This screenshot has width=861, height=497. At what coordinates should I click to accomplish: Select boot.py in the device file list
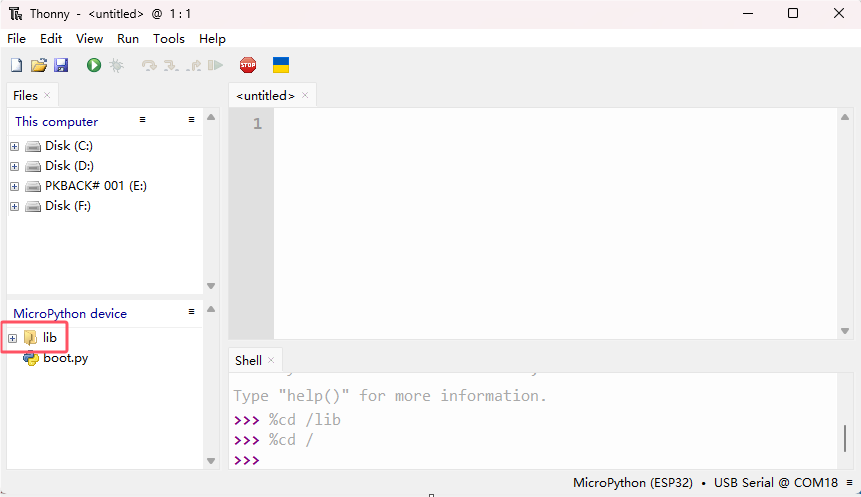pyautogui.click(x=66, y=358)
